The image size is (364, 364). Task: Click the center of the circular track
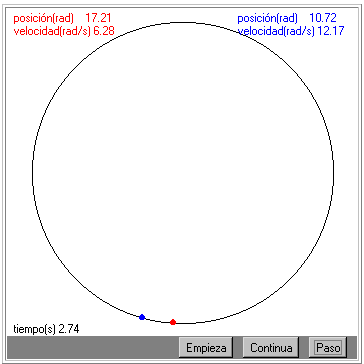[x=183, y=173]
